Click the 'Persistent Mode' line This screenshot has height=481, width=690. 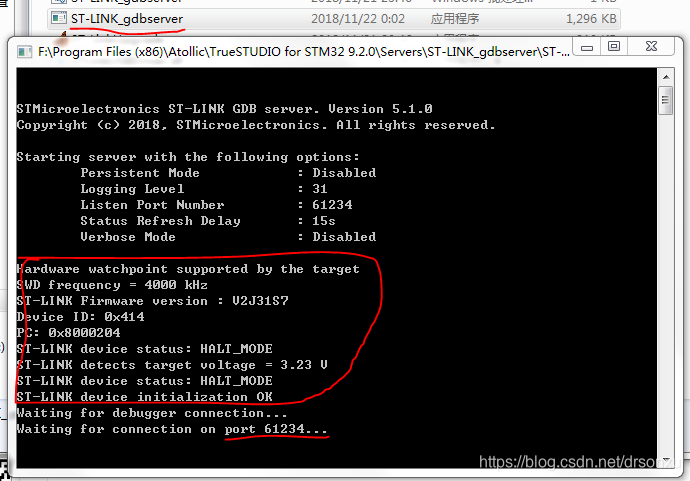(228, 173)
